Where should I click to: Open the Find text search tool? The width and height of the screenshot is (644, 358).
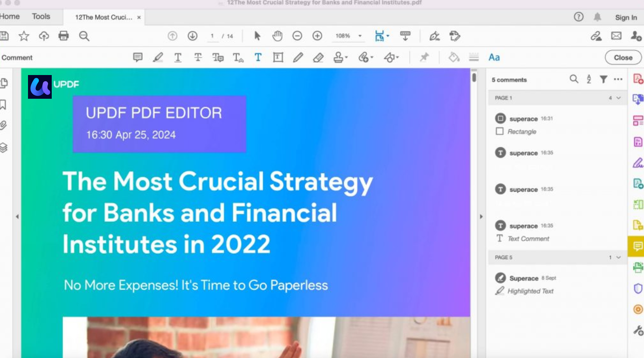[84, 36]
